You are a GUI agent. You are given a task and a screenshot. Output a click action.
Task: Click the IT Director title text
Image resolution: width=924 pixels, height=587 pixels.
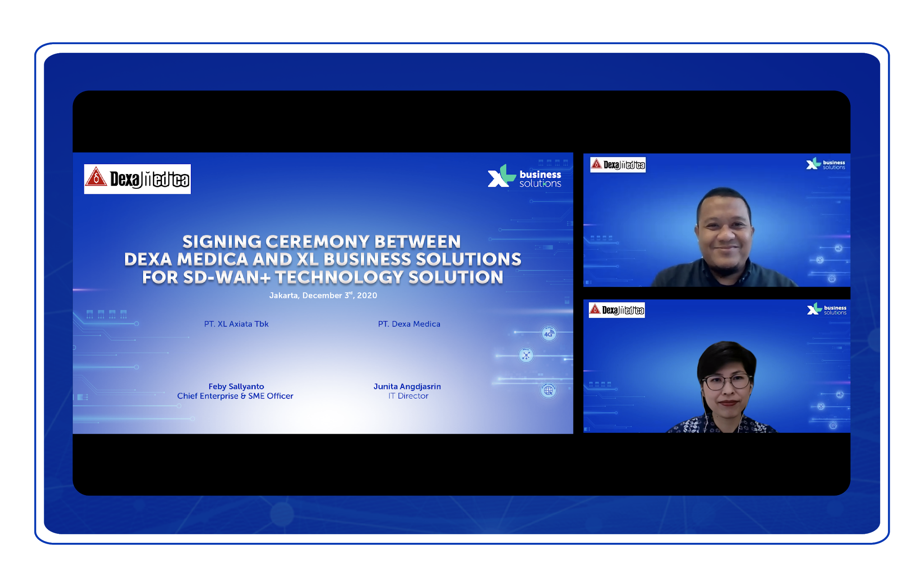408,396
